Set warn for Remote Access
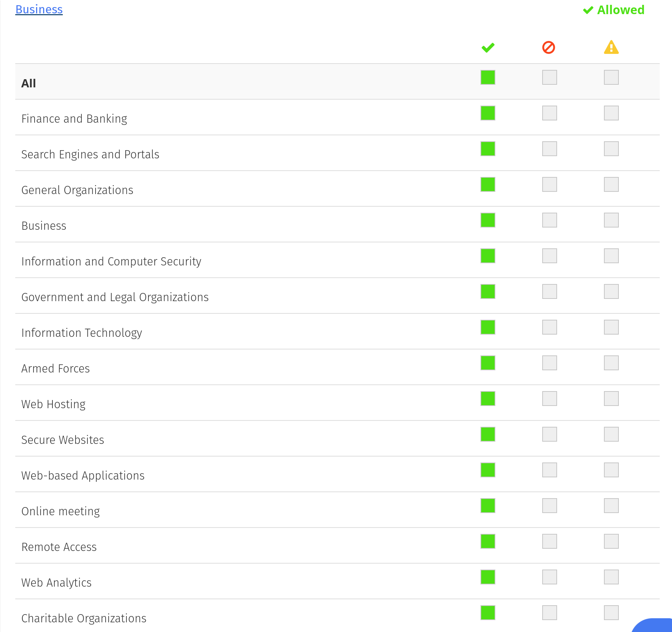The image size is (672, 632). [x=611, y=541]
